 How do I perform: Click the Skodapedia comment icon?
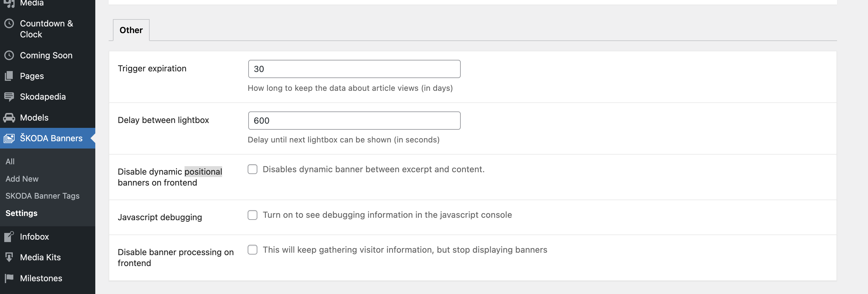tap(9, 97)
